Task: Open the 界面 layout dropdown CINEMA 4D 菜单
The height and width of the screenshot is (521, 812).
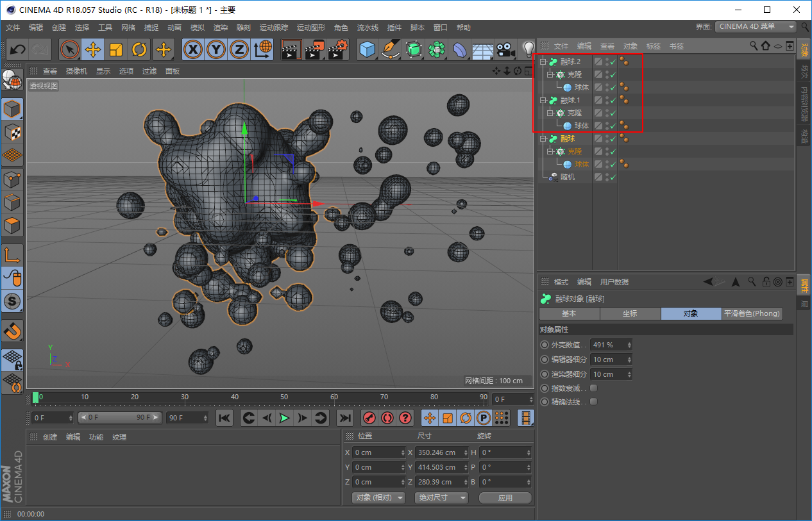Action: pyautogui.click(x=756, y=27)
